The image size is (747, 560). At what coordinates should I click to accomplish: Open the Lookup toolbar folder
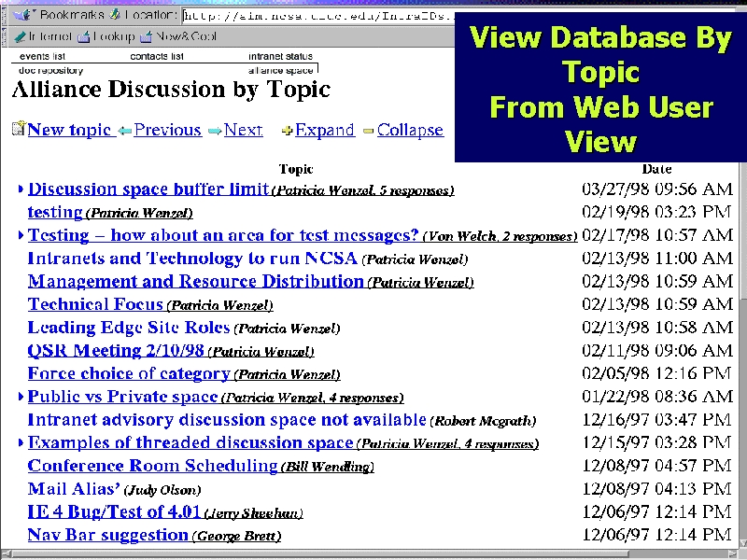[106, 36]
